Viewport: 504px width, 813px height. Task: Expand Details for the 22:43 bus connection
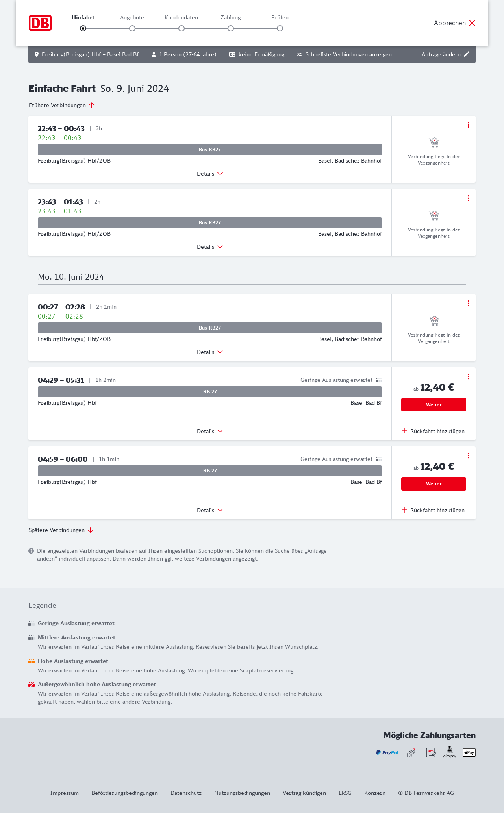(210, 174)
